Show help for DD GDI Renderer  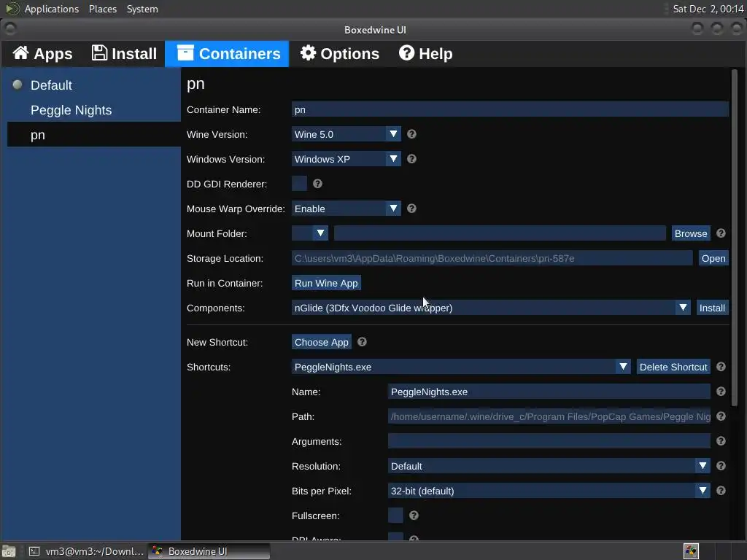(x=318, y=184)
